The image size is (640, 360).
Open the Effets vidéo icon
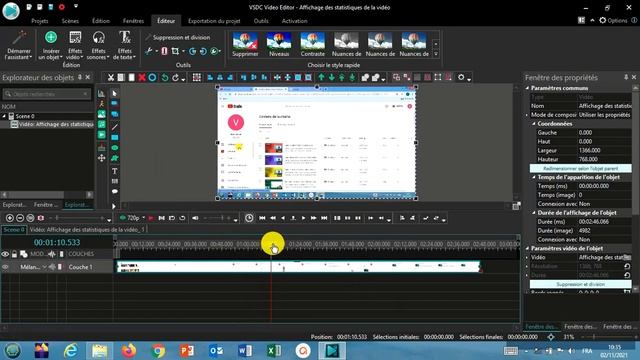point(75,37)
